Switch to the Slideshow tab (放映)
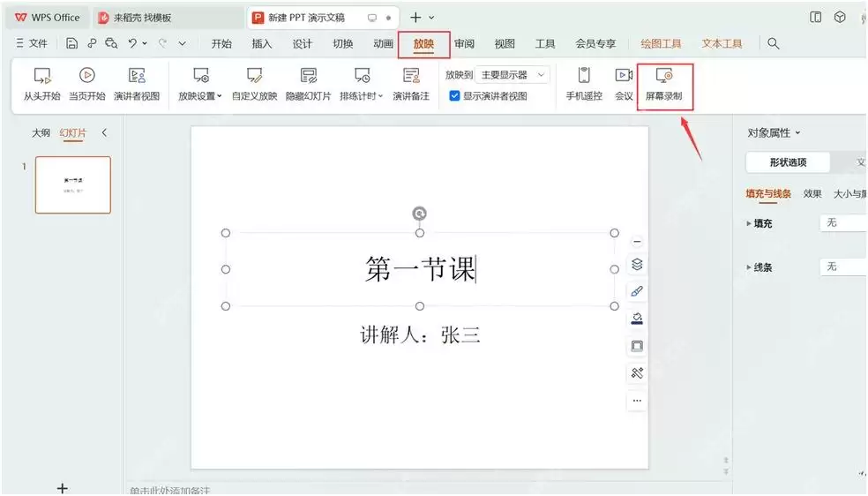Screen dimensions: 868x496 pyautogui.click(x=423, y=44)
